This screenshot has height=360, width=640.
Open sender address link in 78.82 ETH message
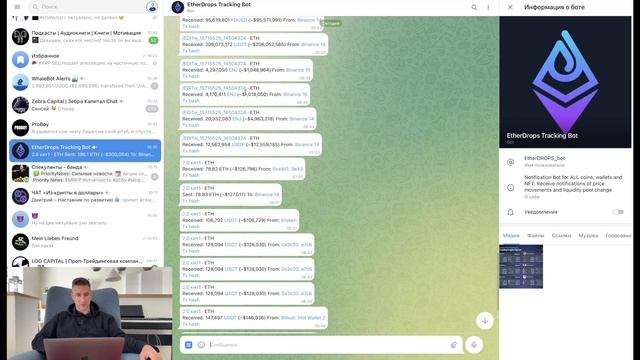click(x=287, y=169)
